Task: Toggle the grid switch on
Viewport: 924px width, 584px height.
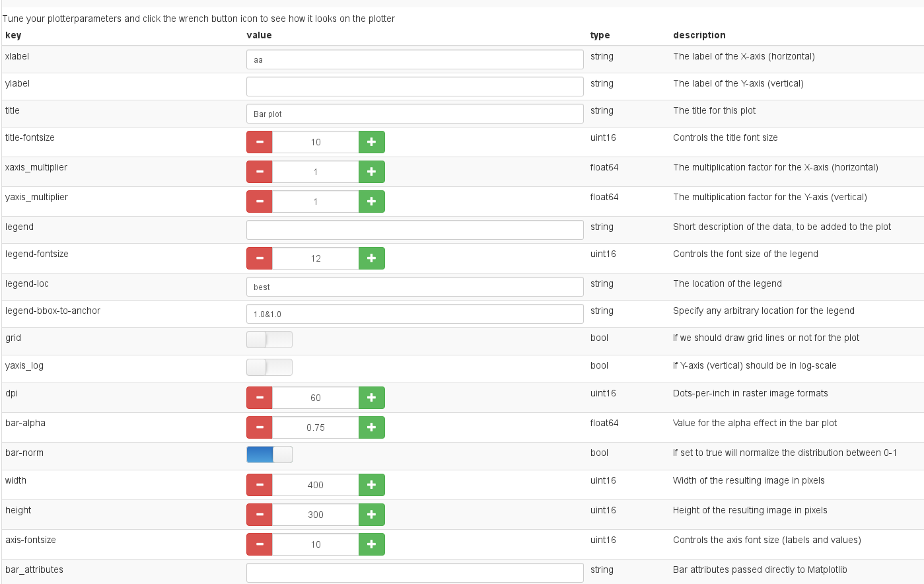Action: 269,340
